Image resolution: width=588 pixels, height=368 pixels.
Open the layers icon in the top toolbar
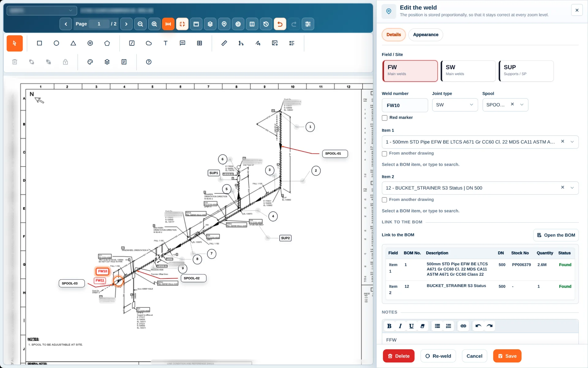(210, 24)
